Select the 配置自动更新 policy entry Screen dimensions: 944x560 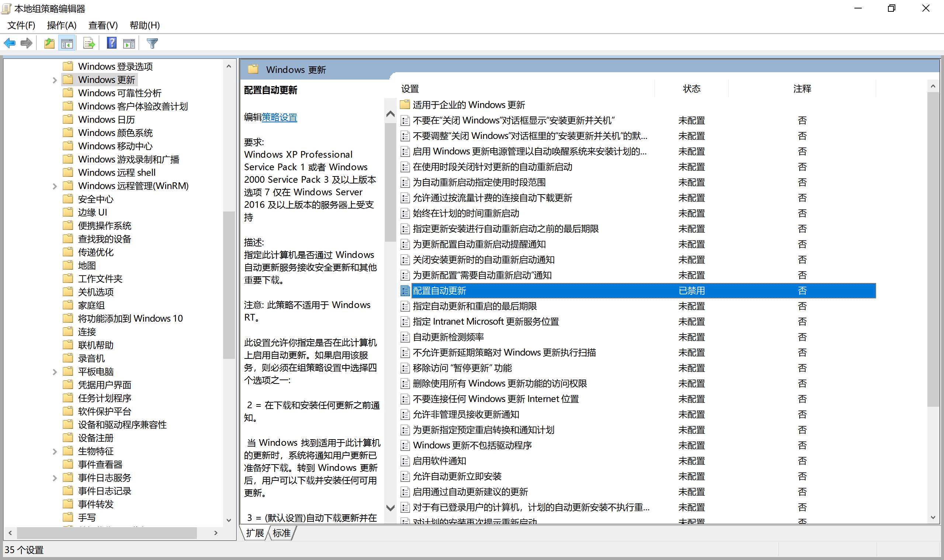coord(440,291)
